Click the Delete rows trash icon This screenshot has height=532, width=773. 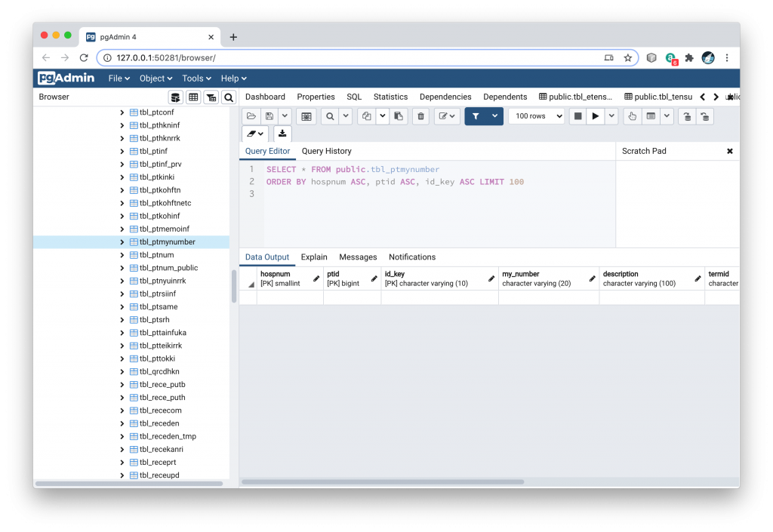coord(421,116)
